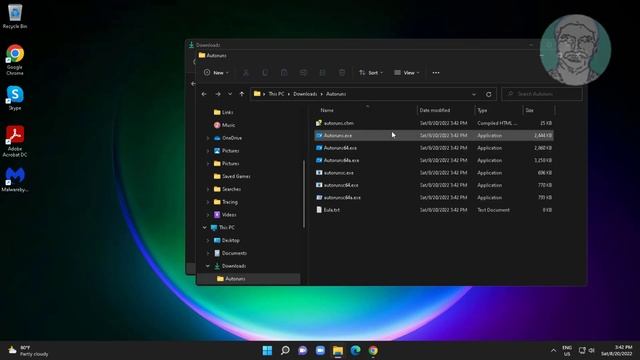Click the Paste clipboard icon in toolbar

click(284, 73)
